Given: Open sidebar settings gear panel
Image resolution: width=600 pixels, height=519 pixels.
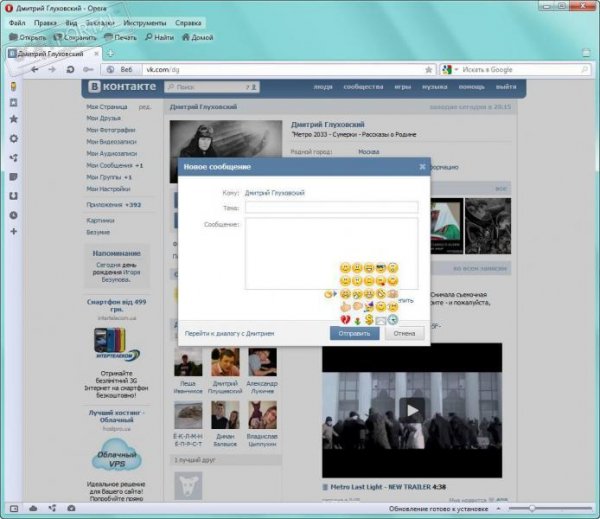Looking at the screenshot, I should [x=13, y=138].
